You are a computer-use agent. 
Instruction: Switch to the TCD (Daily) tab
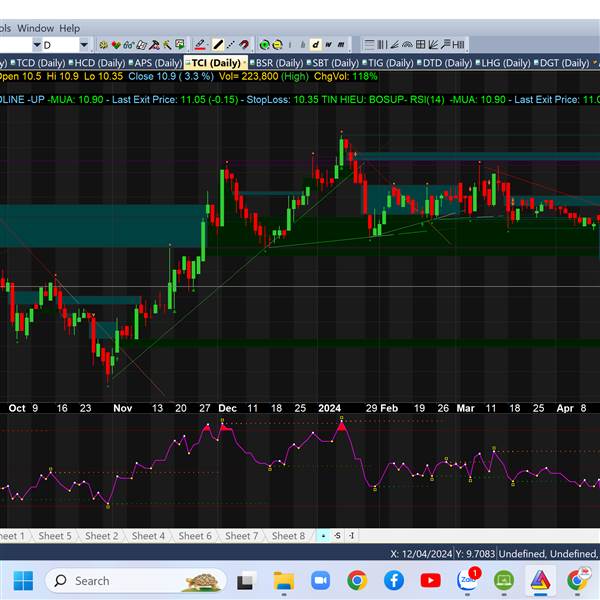(x=40, y=63)
